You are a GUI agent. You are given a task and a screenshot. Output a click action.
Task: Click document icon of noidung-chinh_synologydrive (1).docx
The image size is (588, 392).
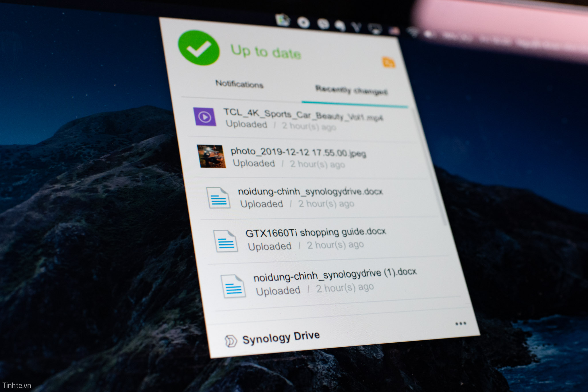[233, 286]
